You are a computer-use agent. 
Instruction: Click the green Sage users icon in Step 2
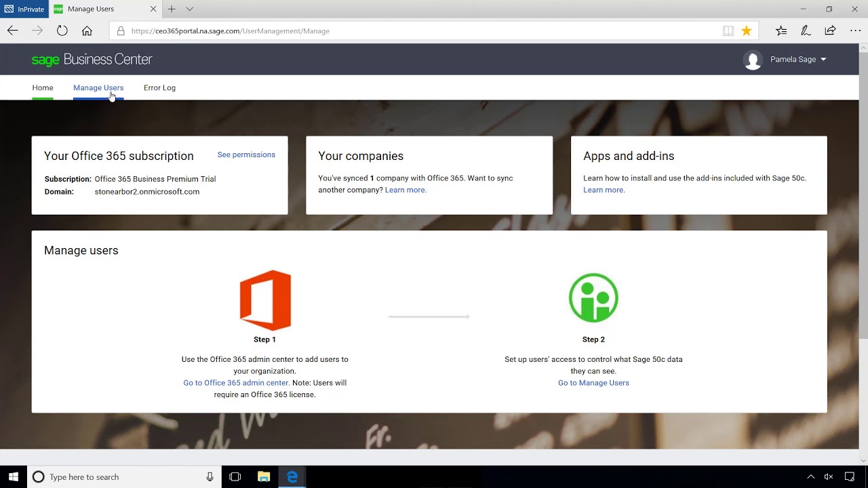[593, 298]
